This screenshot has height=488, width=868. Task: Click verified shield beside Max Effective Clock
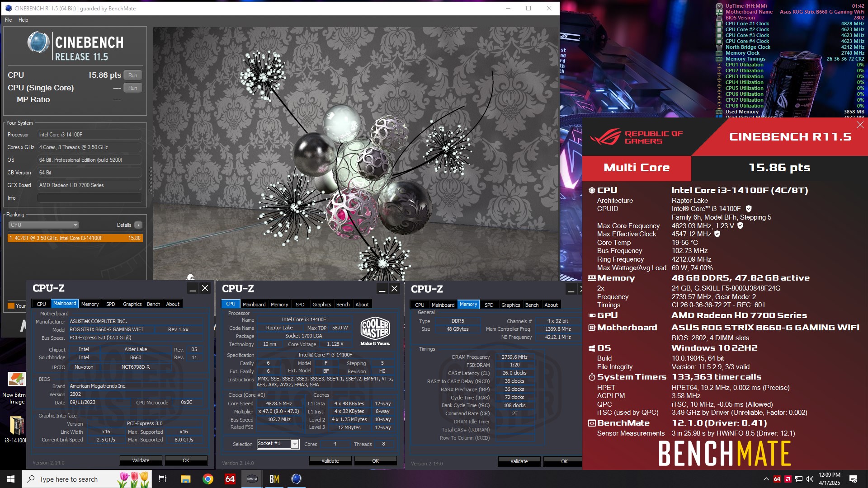point(717,234)
